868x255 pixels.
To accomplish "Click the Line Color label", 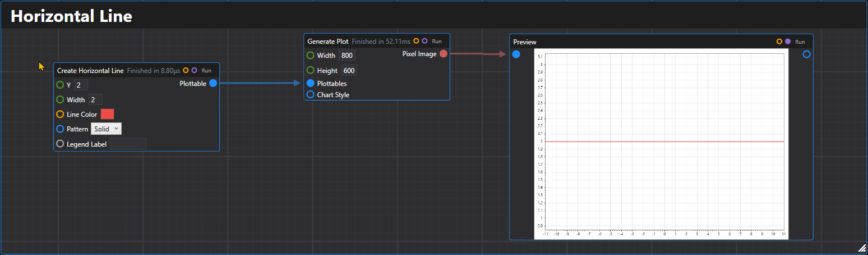I will click(82, 115).
